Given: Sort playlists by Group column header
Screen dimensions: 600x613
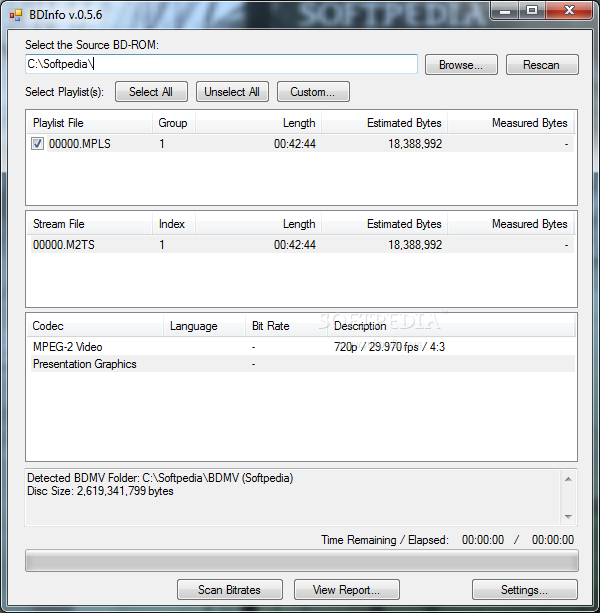Looking at the screenshot, I should [174, 123].
